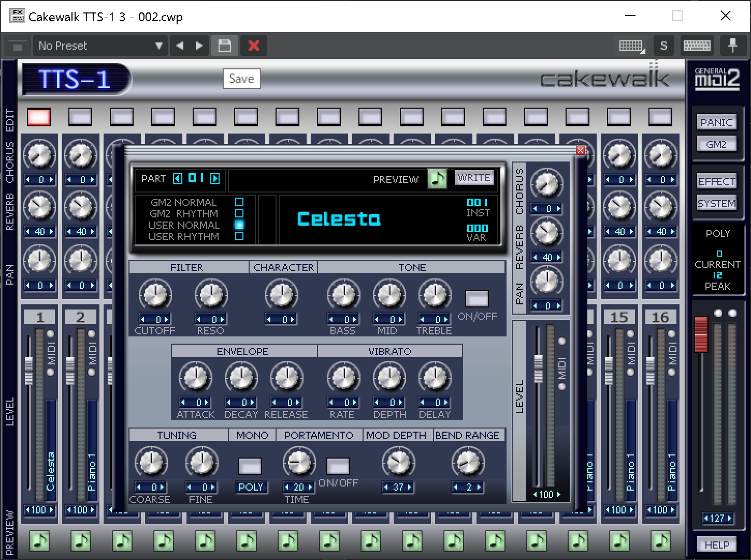This screenshot has width=751, height=560.
Task: Click the WRITE button
Action: 474,178
